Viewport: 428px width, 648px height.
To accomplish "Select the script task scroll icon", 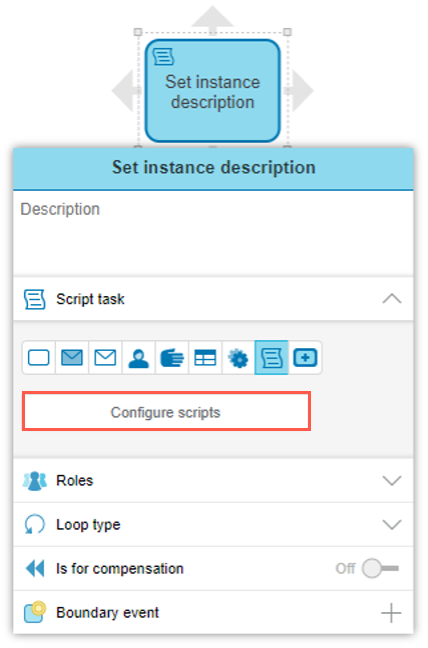I will [x=271, y=358].
